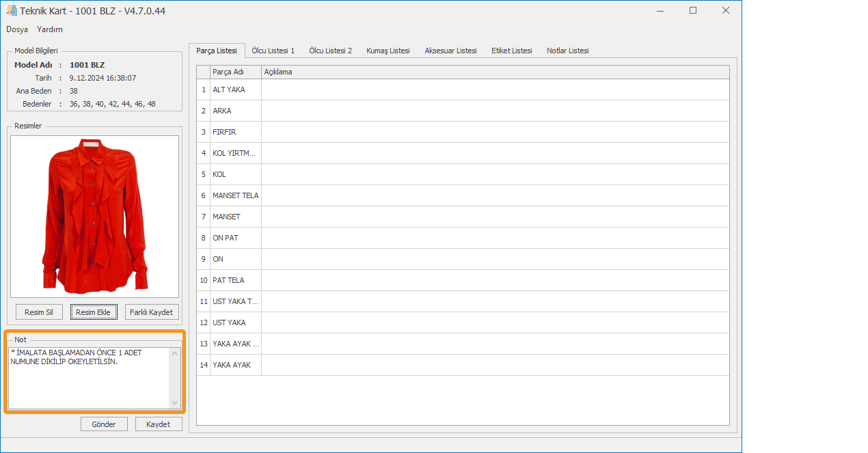Open the Yardım menu

click(x=50, y=29)
